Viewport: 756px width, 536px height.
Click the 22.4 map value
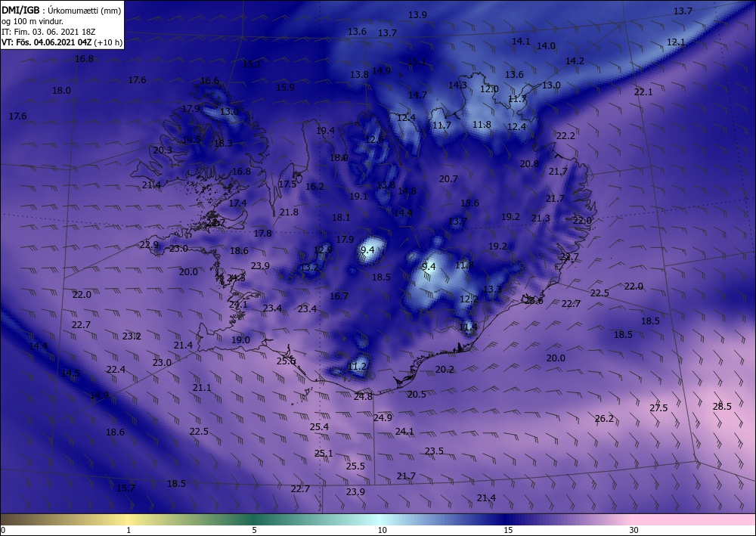[116, 369]
